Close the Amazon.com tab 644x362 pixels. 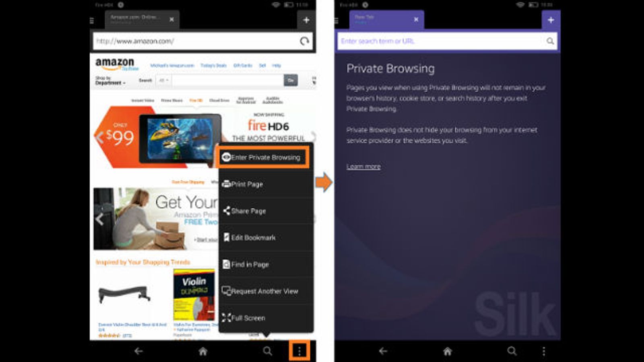(172, 19)
